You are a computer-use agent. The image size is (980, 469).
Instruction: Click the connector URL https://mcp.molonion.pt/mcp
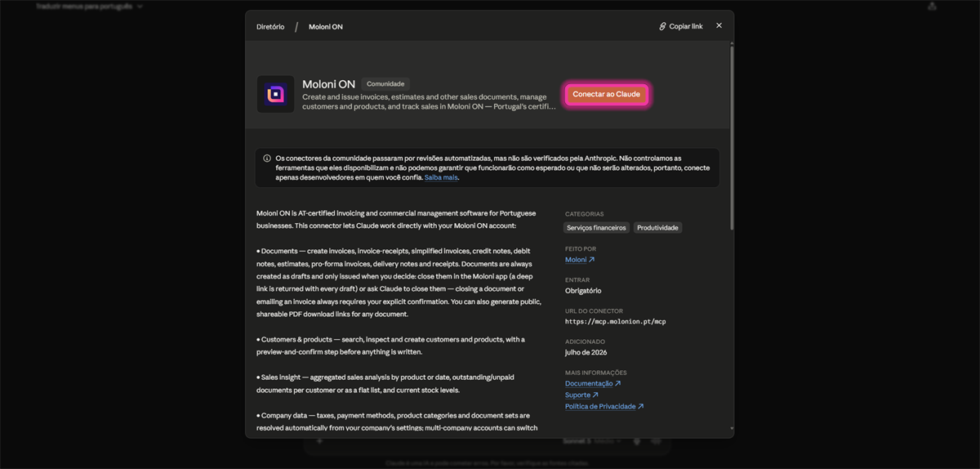click(x=615, y=322)
